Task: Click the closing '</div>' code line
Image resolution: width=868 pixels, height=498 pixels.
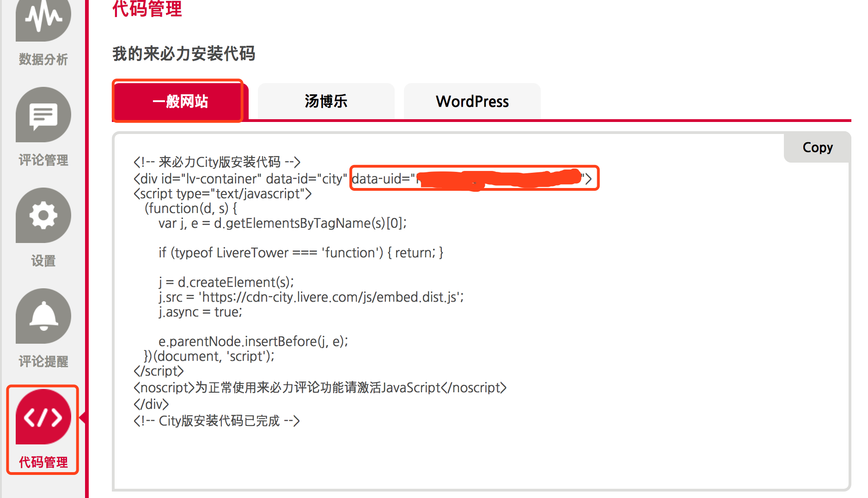Action: [x=151, y=404]
